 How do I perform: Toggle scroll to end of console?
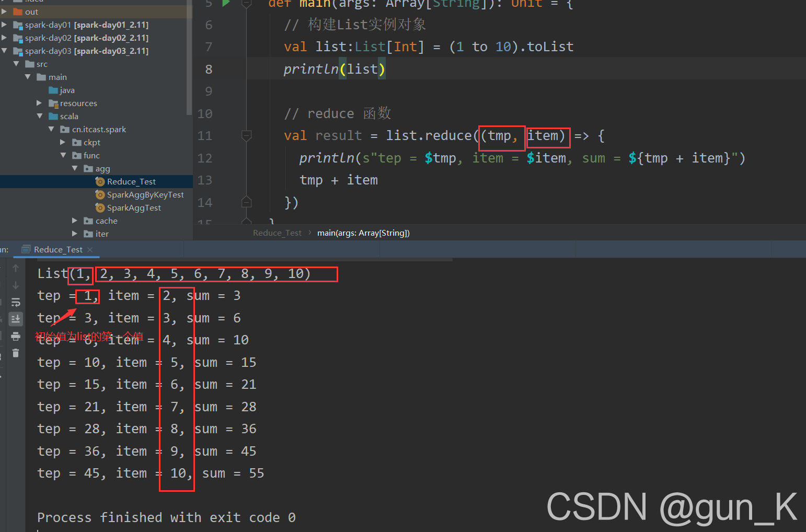[x=16, y=319]
